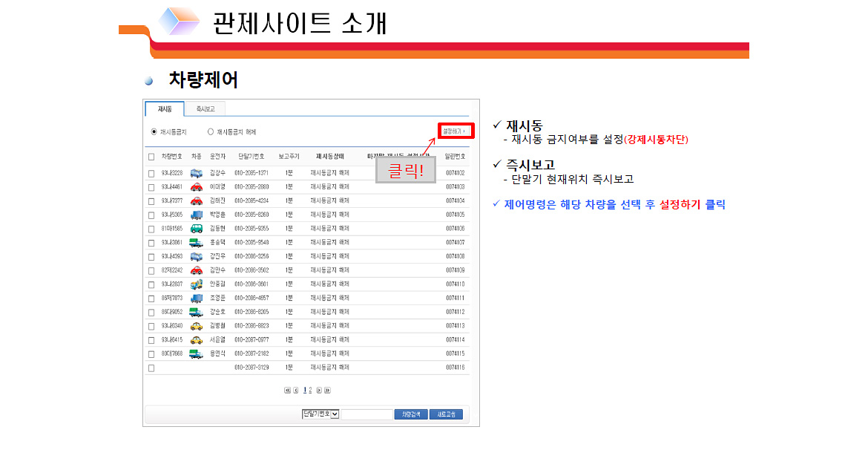The image size is (868, 473).
Task: Go to the last page of results
Action: pyautogui.click(x=327, y=390)
